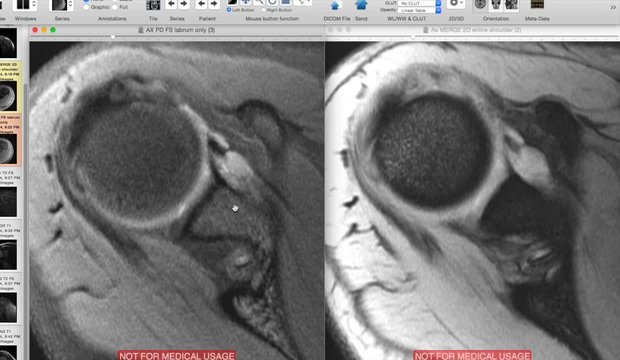This screenshot has width=620, height=360.
Task: Select the Graphic annotations radio button
Action: pos(86,7)
